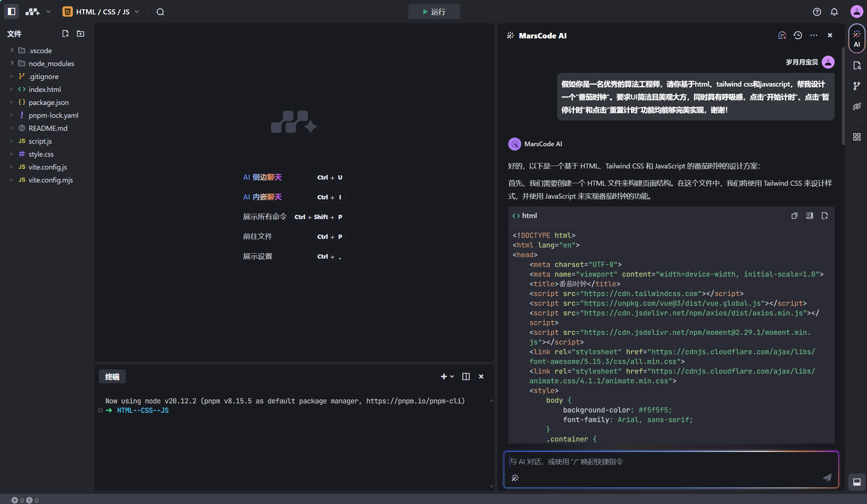Click the warnings count in status bar
867x504 pixels.
pyautogui.click(x=32, y=500)
